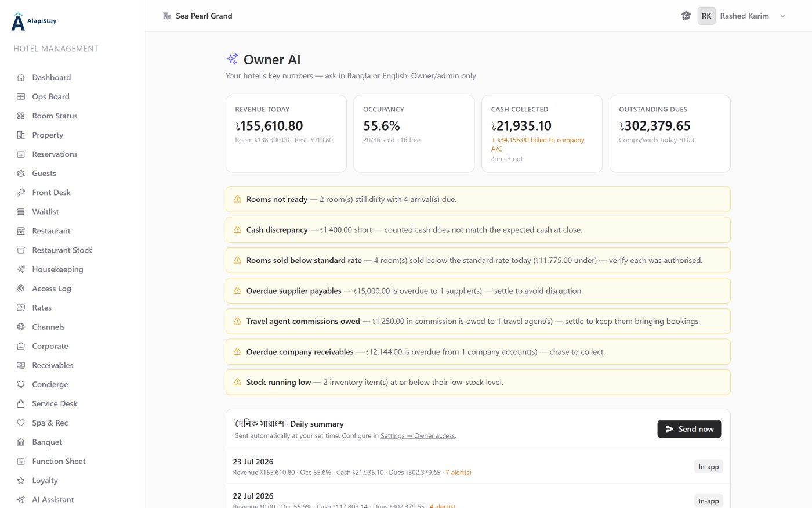The height and width of the screenshot is (508, 812).
Task: Click the Rates banknote icon
Action: (x=21, y=307)
